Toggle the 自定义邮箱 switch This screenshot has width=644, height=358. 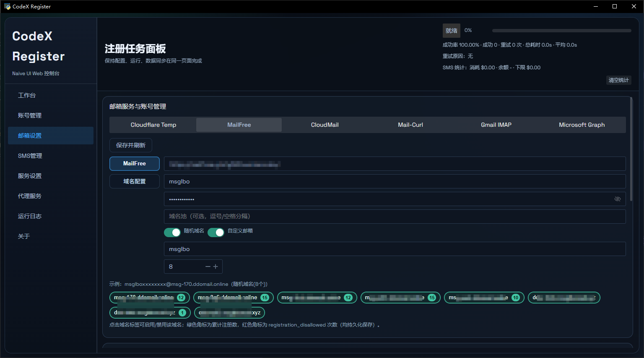coord(216,232)
